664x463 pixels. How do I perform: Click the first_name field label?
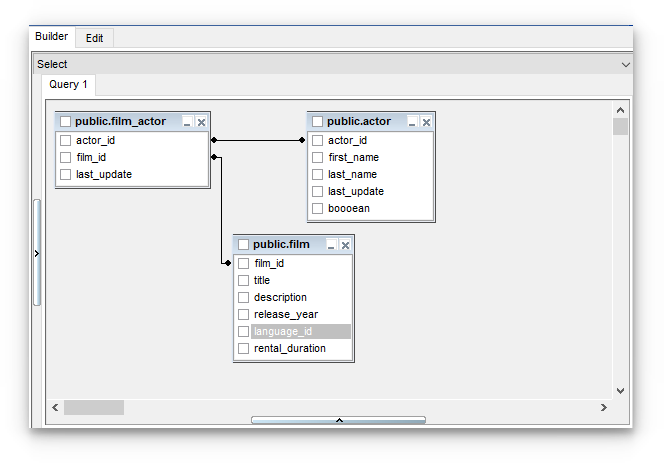(x=354, y=158)
